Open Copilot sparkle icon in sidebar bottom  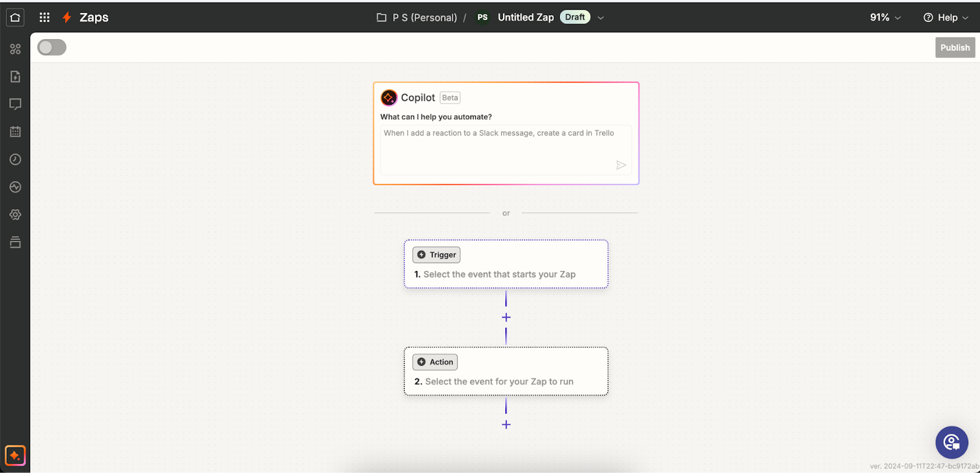pos(15,455)
